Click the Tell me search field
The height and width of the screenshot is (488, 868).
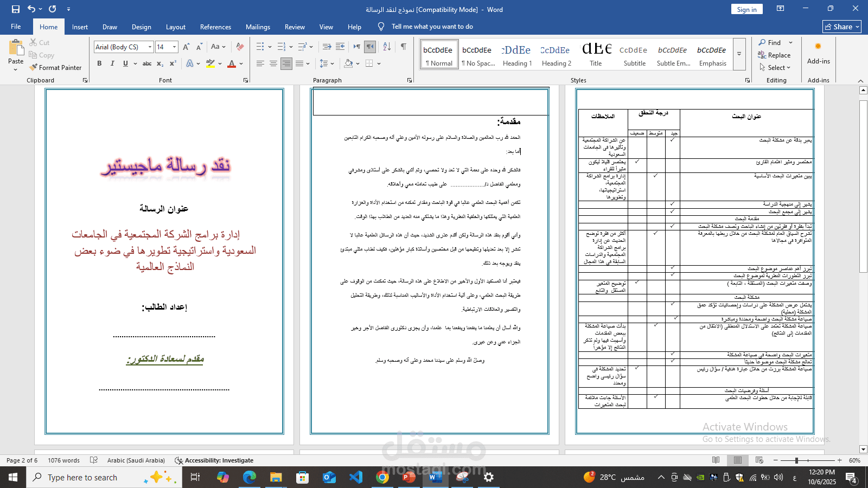coord(432,27)
